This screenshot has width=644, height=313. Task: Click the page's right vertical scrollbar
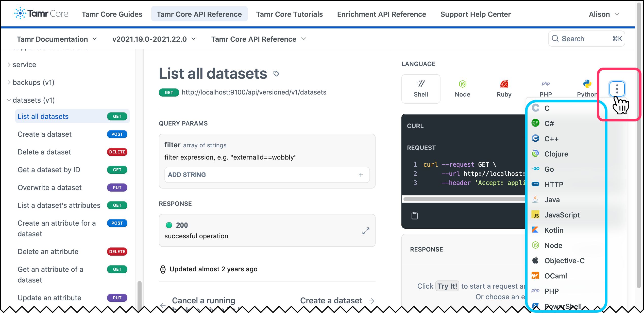point(639,145)
